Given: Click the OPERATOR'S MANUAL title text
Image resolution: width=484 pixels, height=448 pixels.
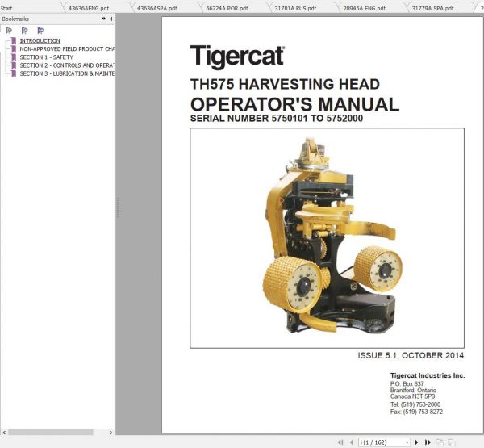Looking at the screenshot, I should click(x=294, y=104).
